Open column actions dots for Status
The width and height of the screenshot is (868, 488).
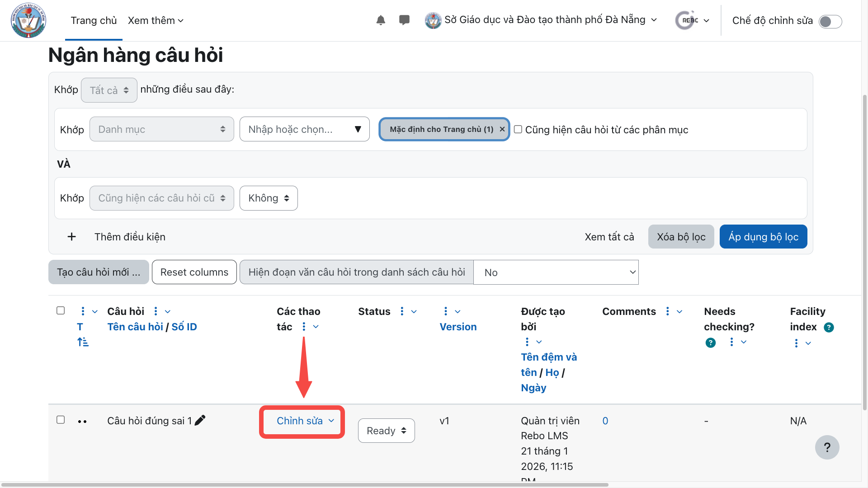point(402,311)
